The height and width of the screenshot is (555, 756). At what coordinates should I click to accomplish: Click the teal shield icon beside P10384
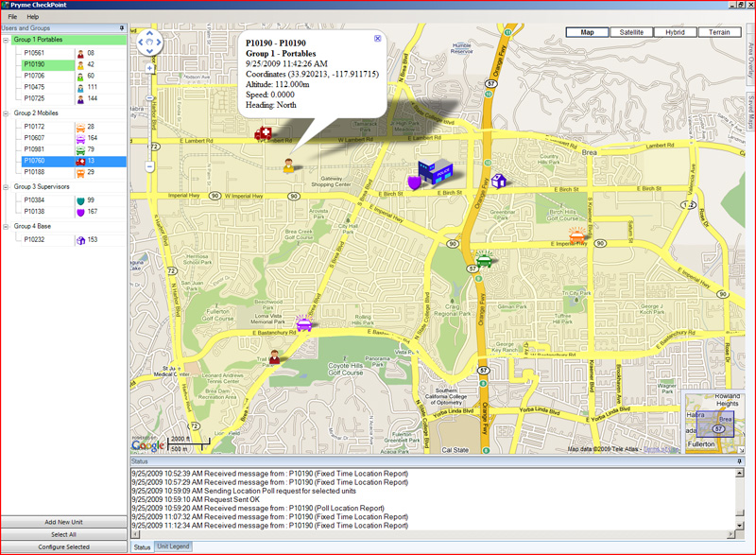(x=80, y=200)
